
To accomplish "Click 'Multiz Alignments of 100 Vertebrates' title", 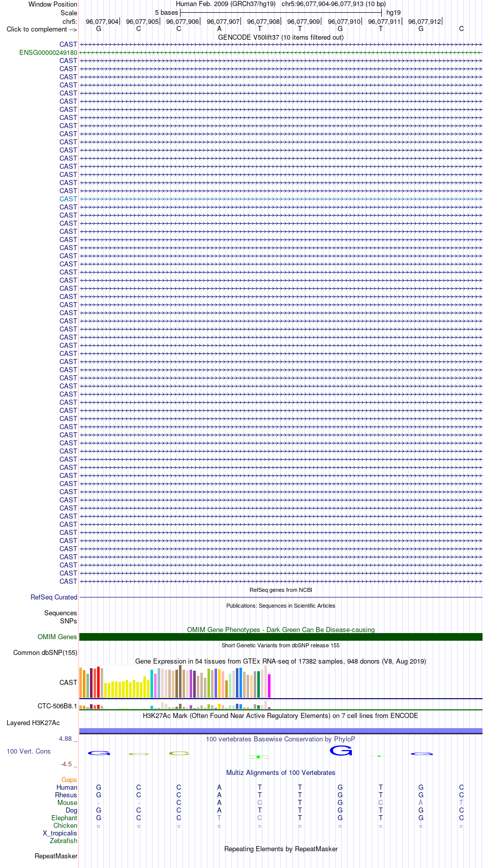I will 281,772.
